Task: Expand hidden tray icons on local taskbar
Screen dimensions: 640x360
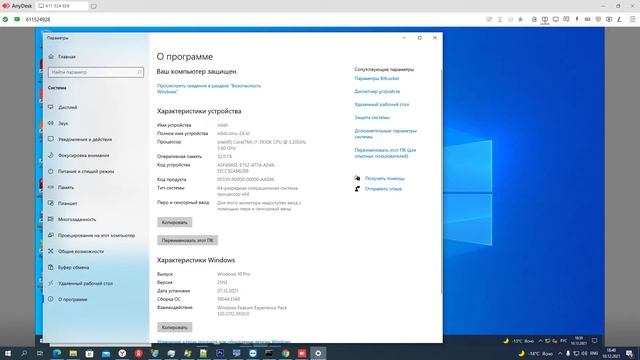Action: pos(560,353)
